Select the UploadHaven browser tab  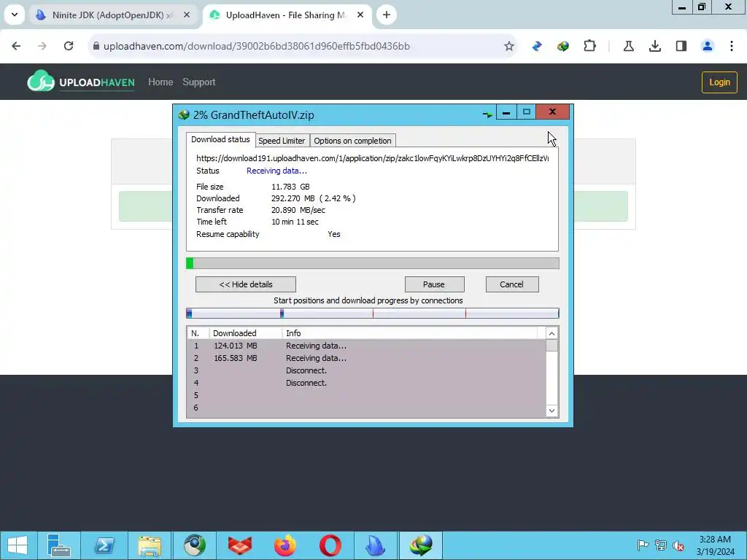click(x=286, y=15)
